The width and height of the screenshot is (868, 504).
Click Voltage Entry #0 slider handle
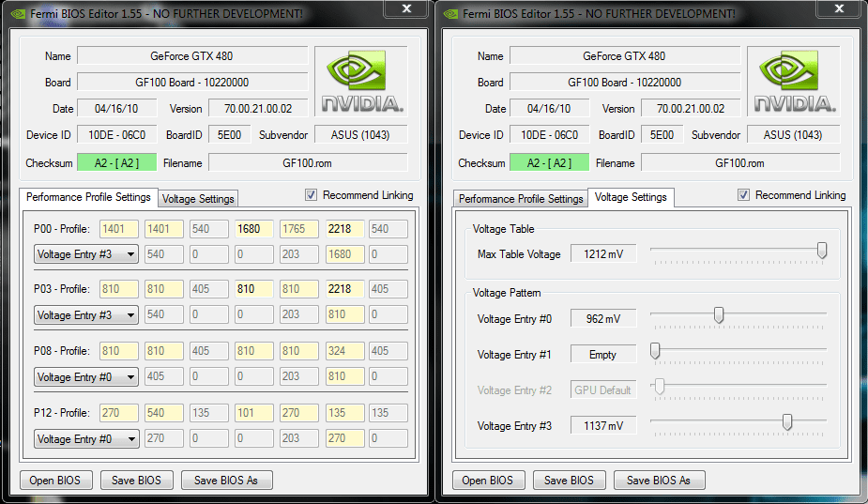(x=719, y=315)
